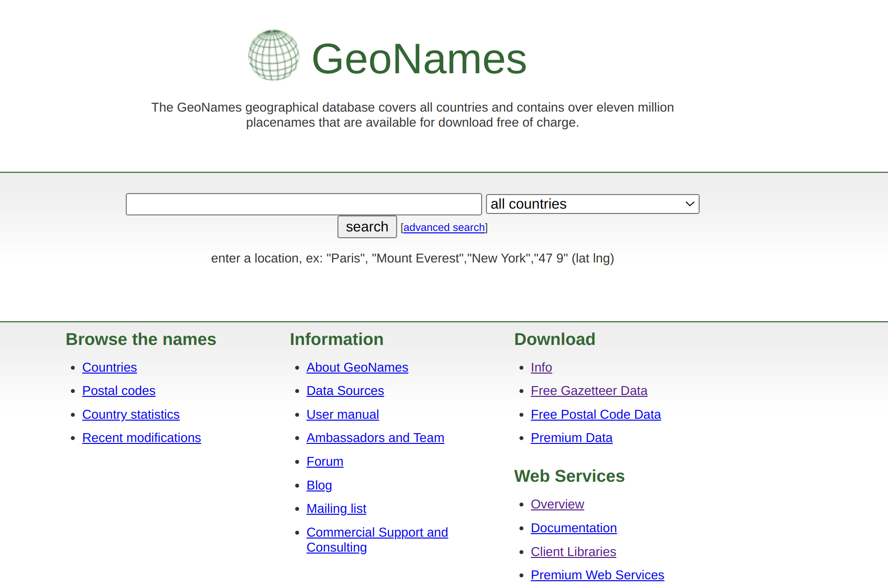Open the Web Services Overview link
888x588 pixels.
tap(557, 504)
